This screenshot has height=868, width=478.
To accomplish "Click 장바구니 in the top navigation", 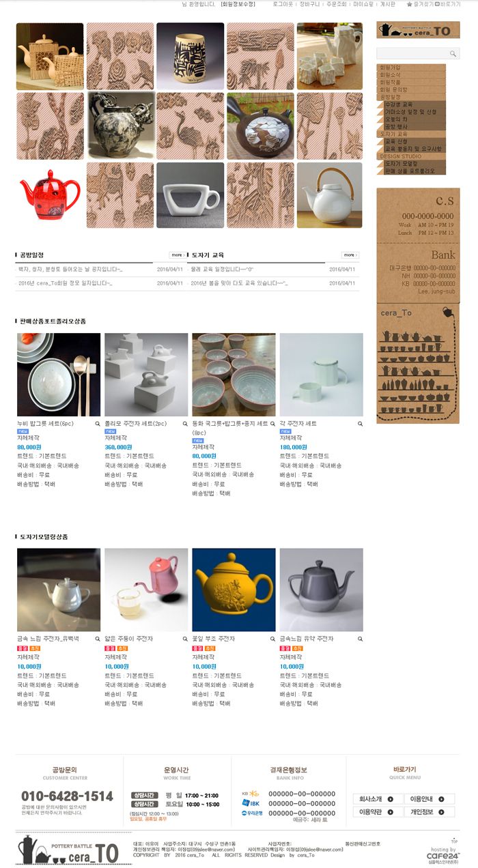I will pyautogui.click(x=309, y=4).
